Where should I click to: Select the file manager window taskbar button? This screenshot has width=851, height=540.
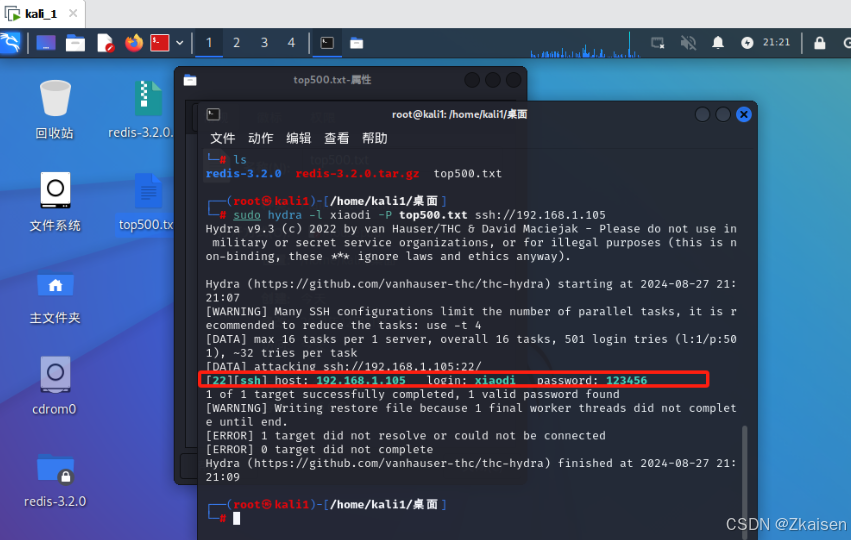click(357, 43)
